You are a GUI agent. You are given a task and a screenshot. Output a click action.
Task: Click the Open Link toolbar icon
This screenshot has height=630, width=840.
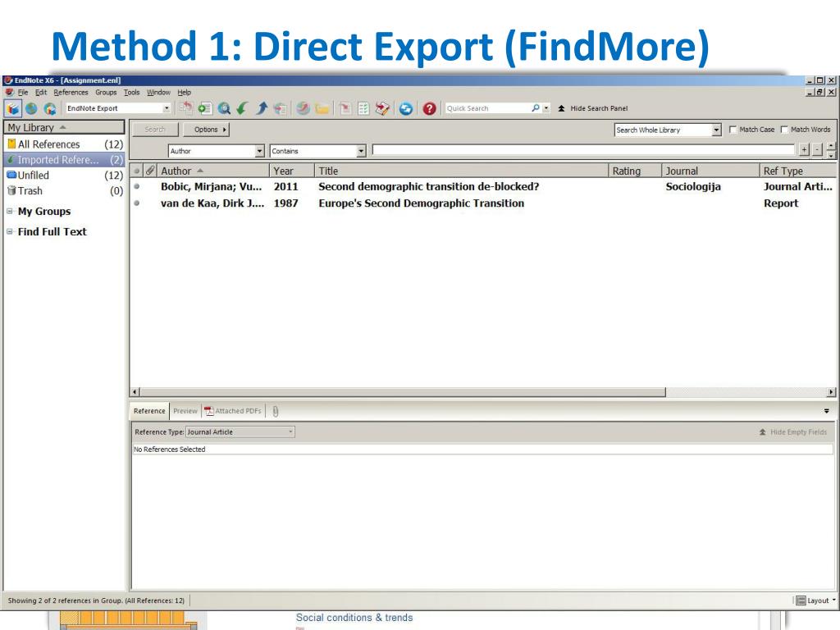(x=304, y=108)
